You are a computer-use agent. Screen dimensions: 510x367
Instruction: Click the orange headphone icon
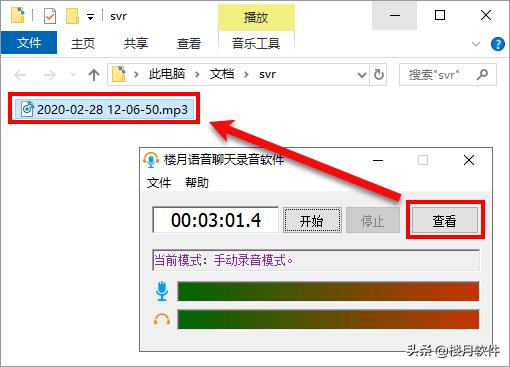[162, 319]
